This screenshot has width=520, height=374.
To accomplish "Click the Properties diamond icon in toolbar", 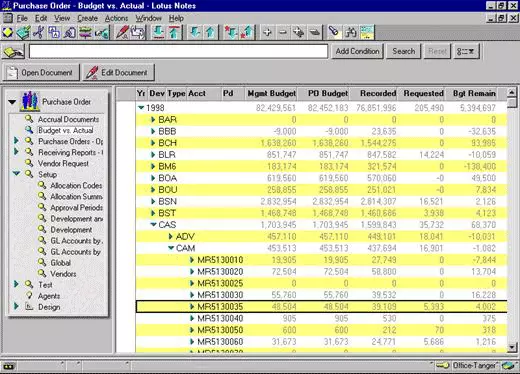I will tap(8, 33).
